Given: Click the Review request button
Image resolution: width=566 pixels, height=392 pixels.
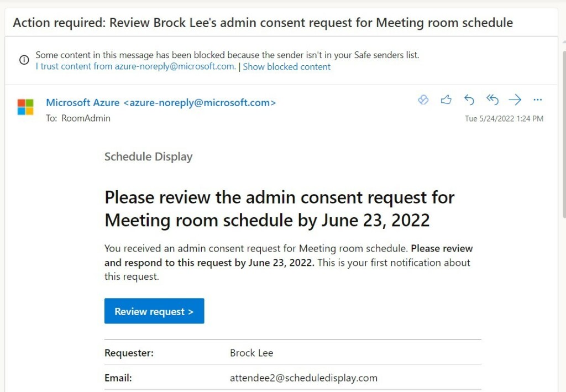Looking at the screenshot, I should [154, 311].
